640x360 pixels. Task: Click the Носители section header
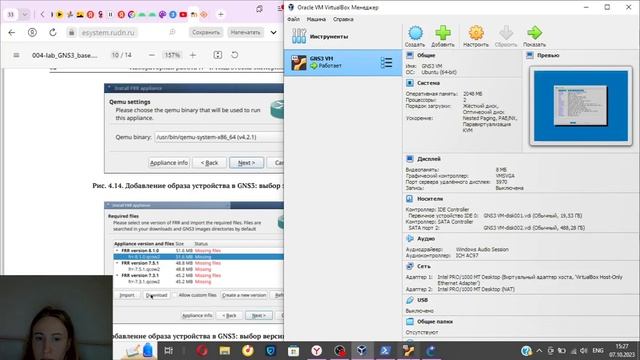430,199
